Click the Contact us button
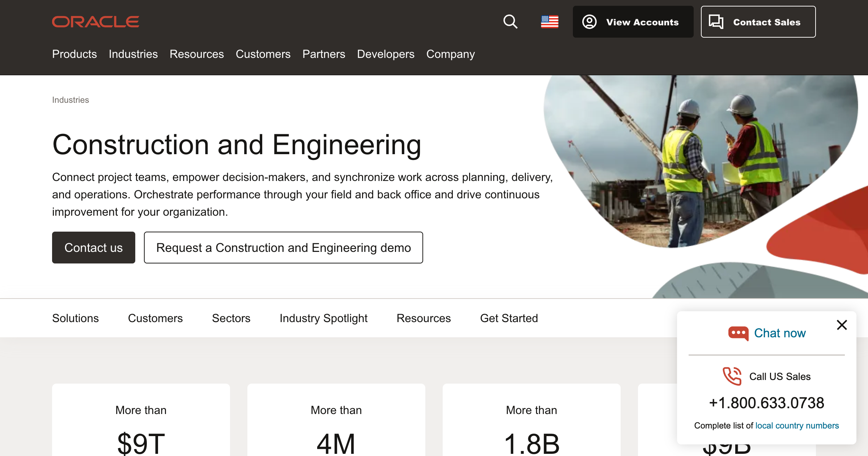868x456 pixels. [94, 248]
